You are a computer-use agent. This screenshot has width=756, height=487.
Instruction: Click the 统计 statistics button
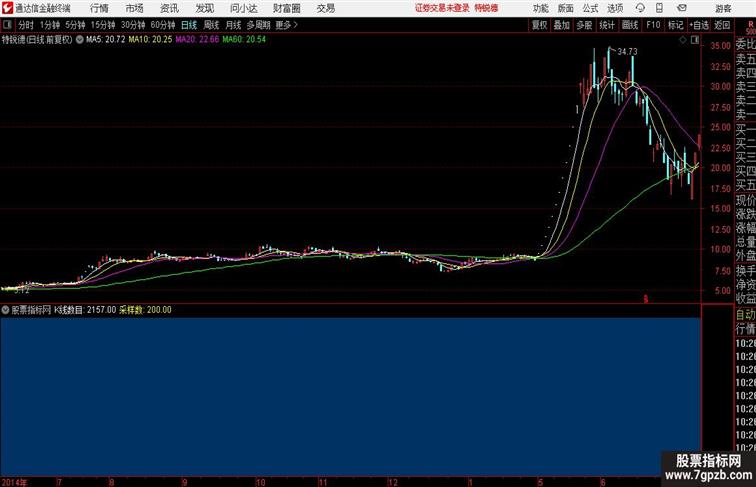click(607, 25)
